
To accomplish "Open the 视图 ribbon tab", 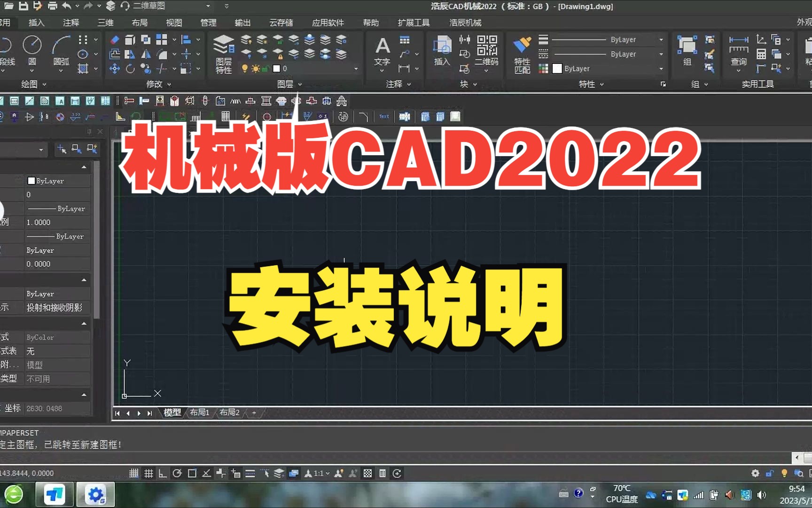I will click(174, 23).
